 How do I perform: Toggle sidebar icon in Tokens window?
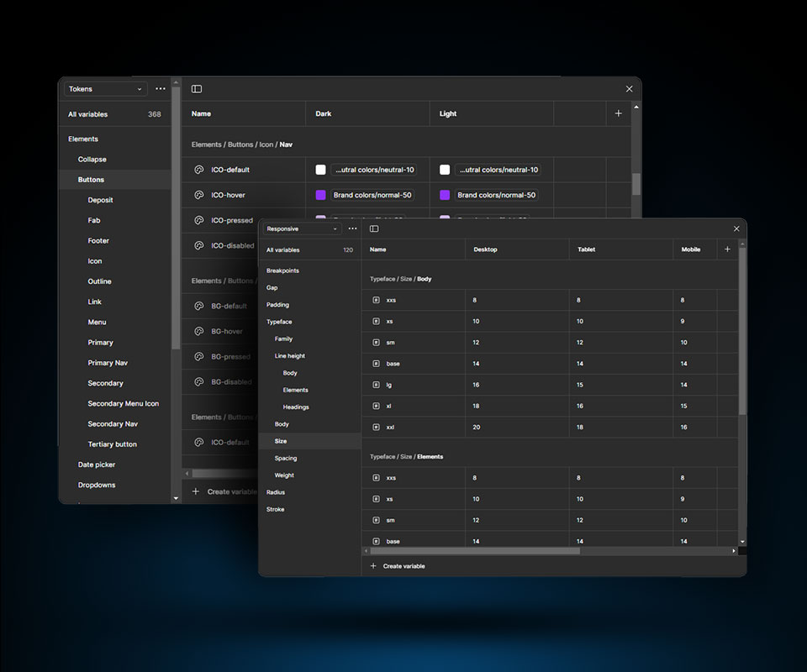(x=197, y=89)
